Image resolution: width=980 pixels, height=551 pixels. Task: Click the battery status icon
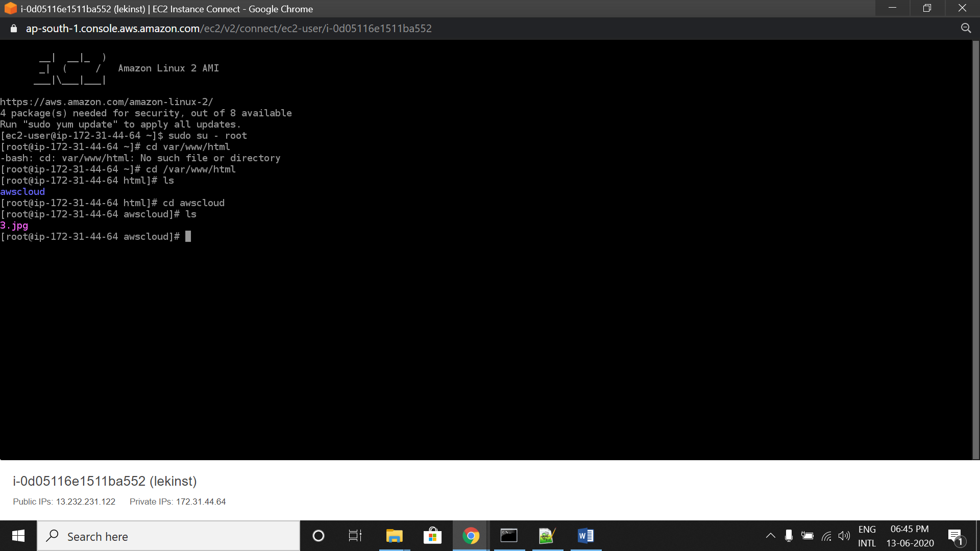(x=807, y=536)
